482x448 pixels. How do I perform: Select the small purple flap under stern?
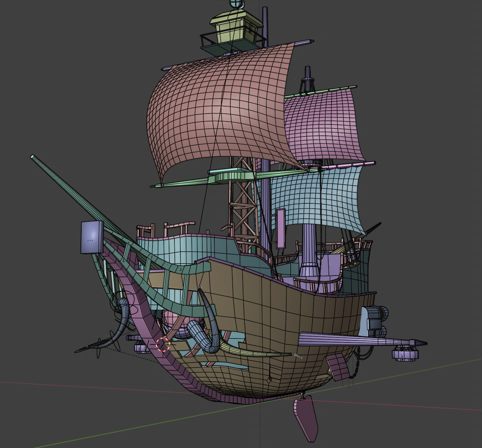tap(338, 366)
